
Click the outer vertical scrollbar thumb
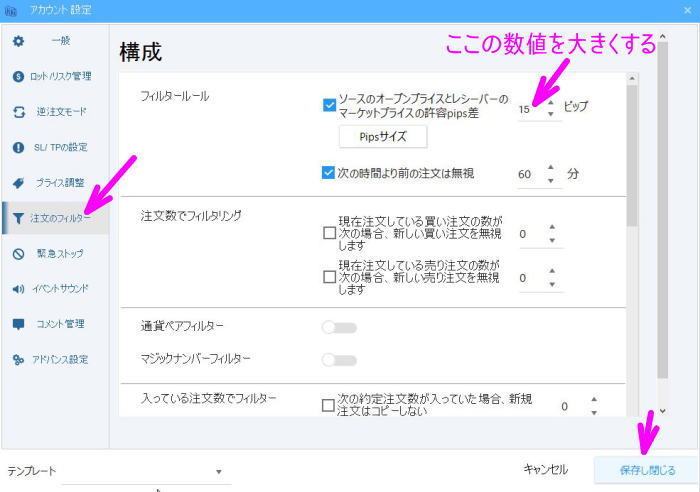662,210
